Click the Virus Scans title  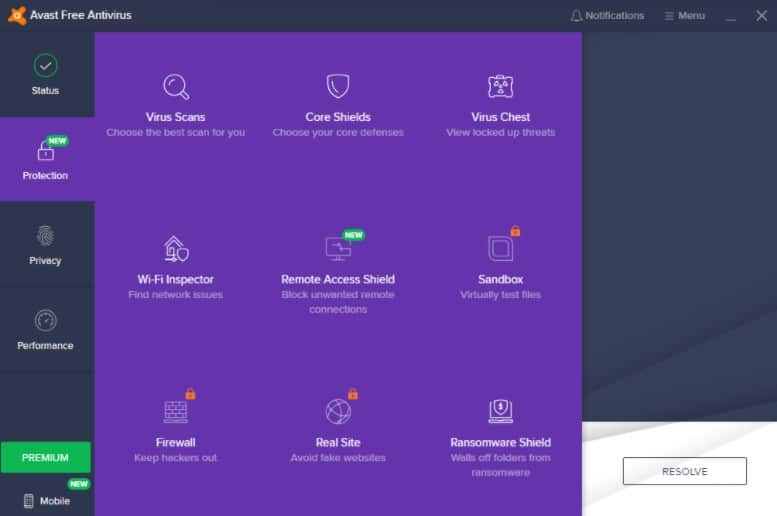click(x=175, y=117)
